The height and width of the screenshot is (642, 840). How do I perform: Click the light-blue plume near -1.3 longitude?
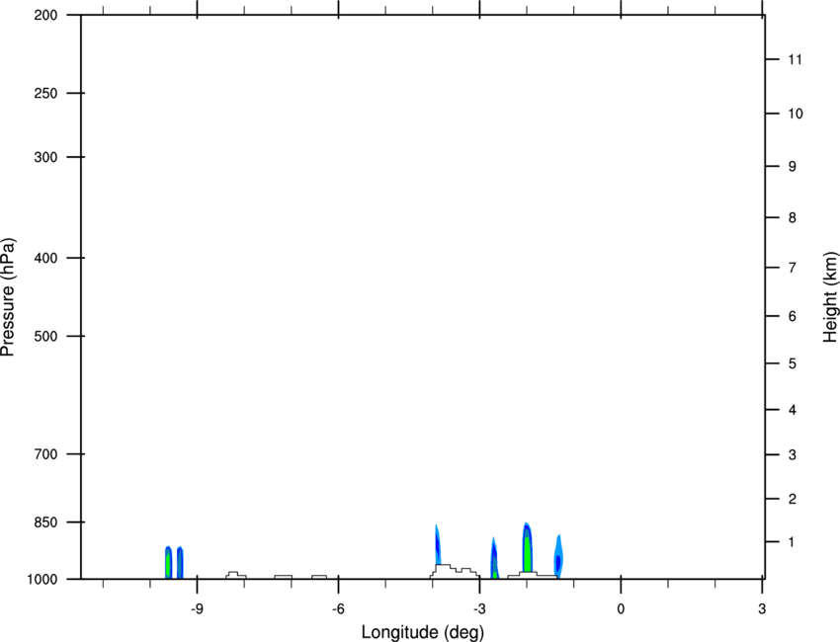pos(558,556)
